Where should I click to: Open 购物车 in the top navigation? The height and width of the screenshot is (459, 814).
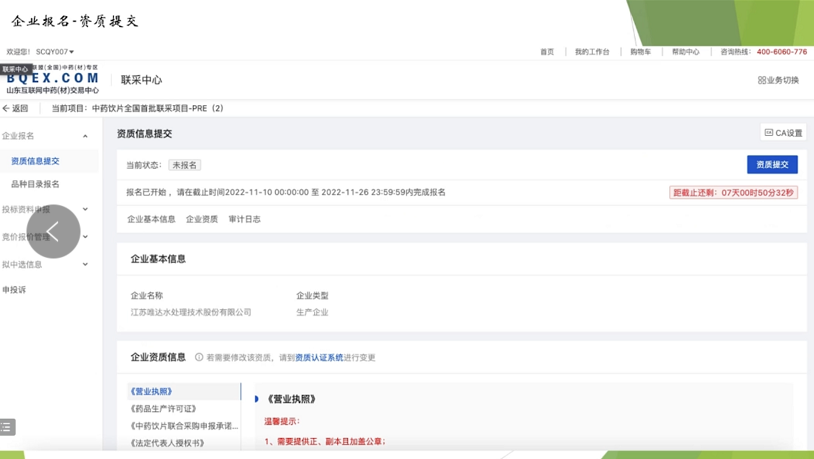(640, 52)
